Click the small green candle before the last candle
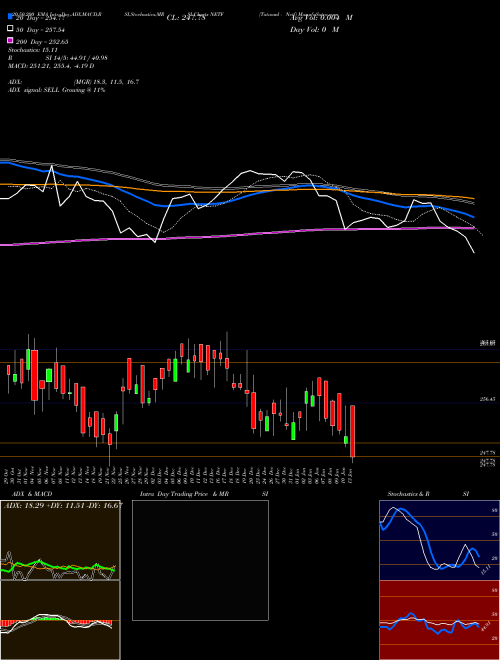 tap(346, 440)
